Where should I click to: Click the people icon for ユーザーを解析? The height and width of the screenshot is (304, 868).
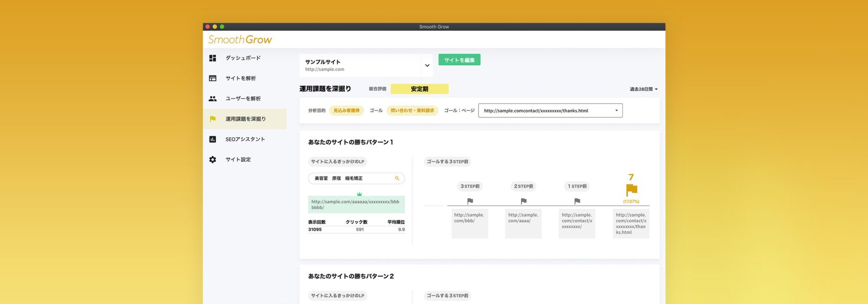pyautogui.click(x=212, y=99)
